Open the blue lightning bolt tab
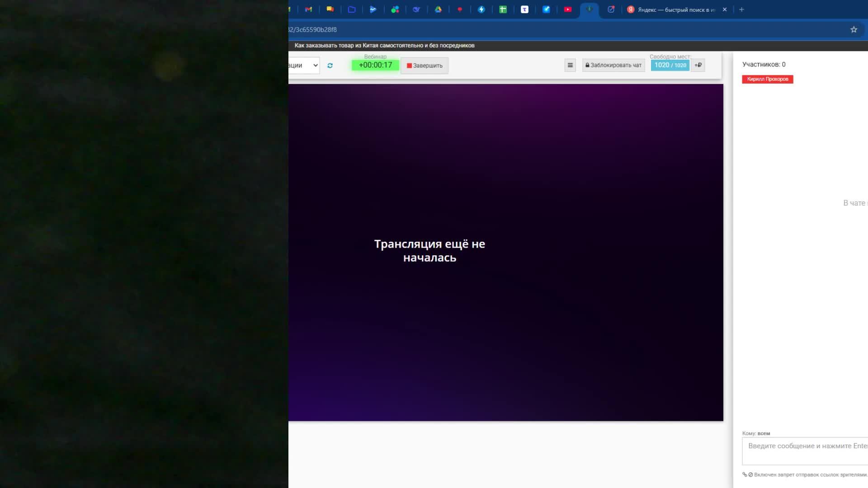The width and height of the screenshot is (868, 488). pyautogui.click(x=481, y=9)
